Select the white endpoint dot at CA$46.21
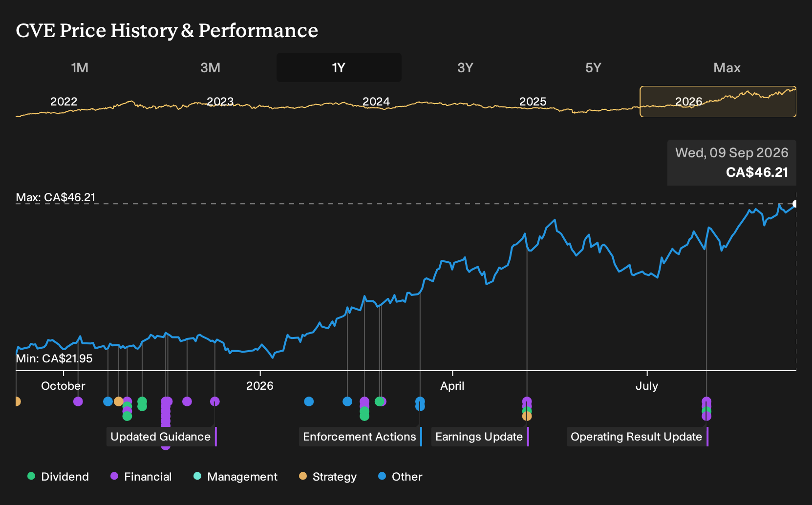Screen dimensions: 812x505 point(795,204)
